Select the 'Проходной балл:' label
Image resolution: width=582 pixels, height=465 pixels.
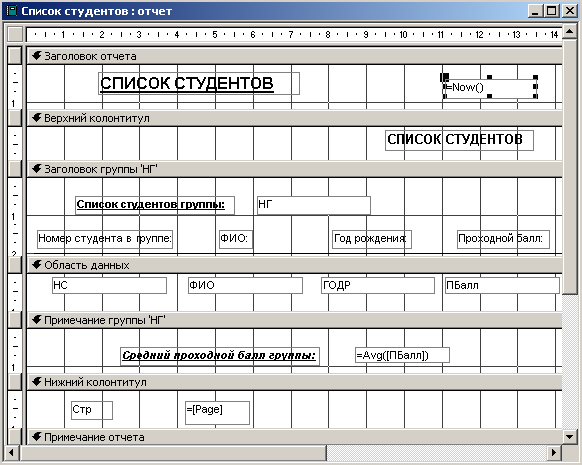coord(503,239)
